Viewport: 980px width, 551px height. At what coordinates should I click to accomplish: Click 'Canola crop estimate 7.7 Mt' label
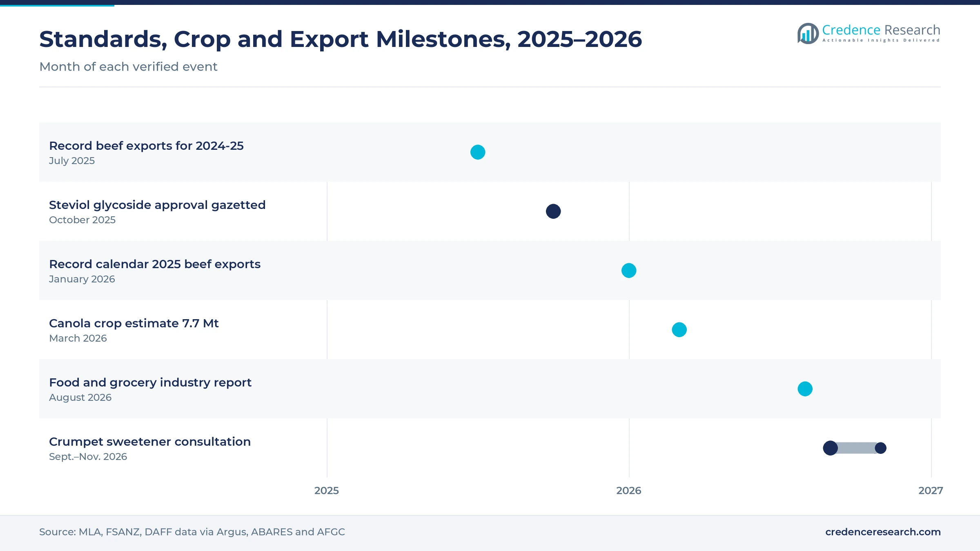[134, 323]
